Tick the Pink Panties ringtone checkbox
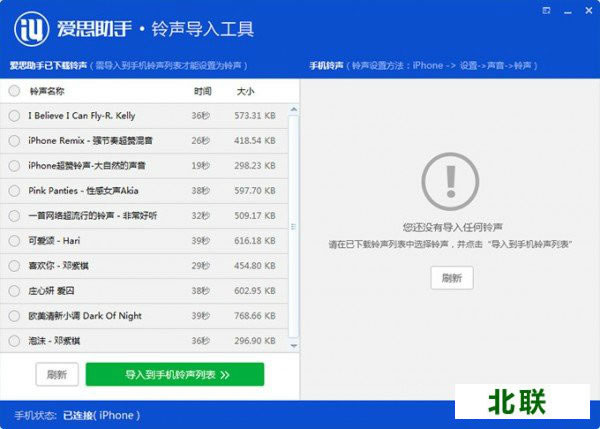The width and height of the screenshot is (600, 429). pyautogui.click(x=14, y=191)
